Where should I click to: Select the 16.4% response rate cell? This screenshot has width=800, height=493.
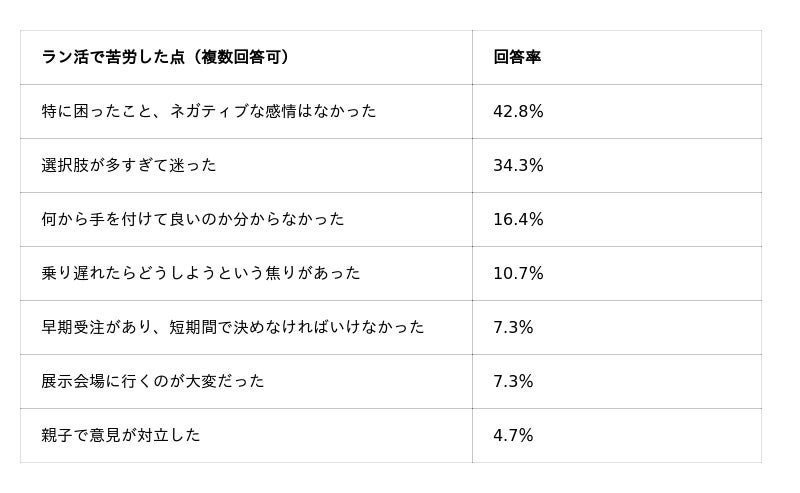(x=518, y=220)
